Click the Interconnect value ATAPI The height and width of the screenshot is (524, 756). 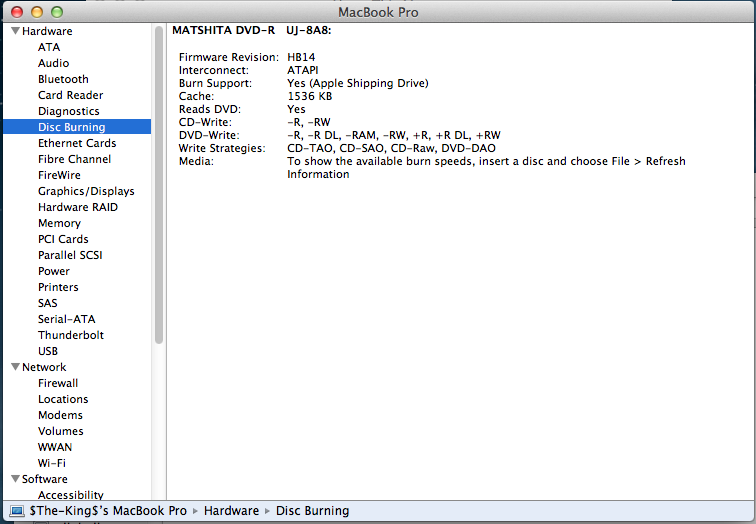[x=302, y=70]
